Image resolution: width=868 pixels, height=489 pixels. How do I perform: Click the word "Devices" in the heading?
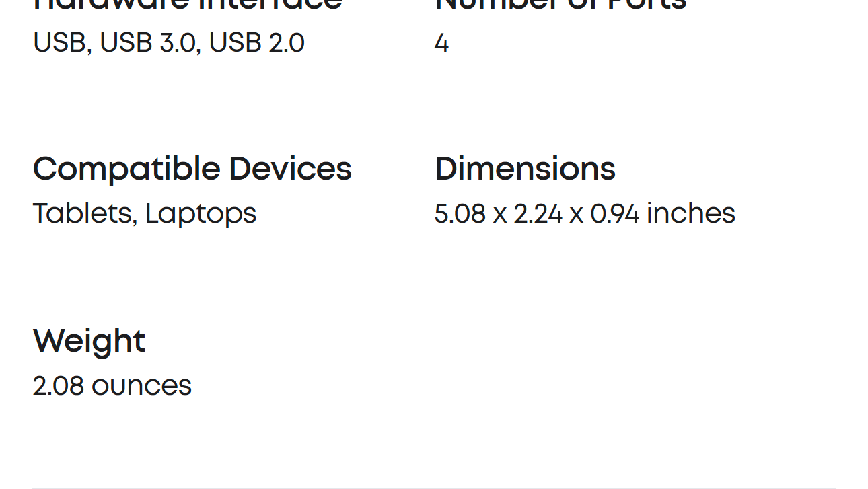point(290,168)
